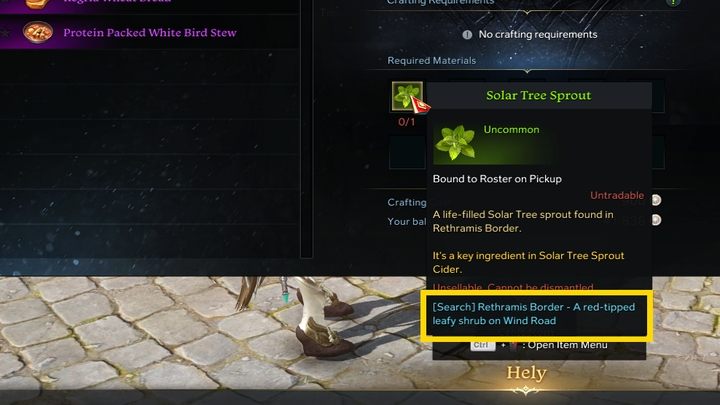Click the info icon beside No crafting requirements
This screenshot has width=720, height=405.
click(x=467, y=34)
